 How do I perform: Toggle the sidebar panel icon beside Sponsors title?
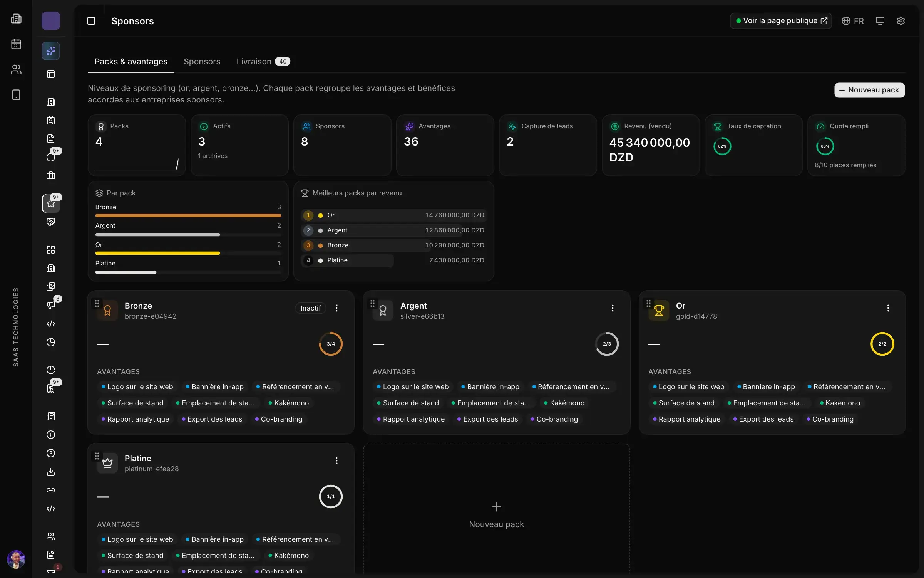click(91, 21)
